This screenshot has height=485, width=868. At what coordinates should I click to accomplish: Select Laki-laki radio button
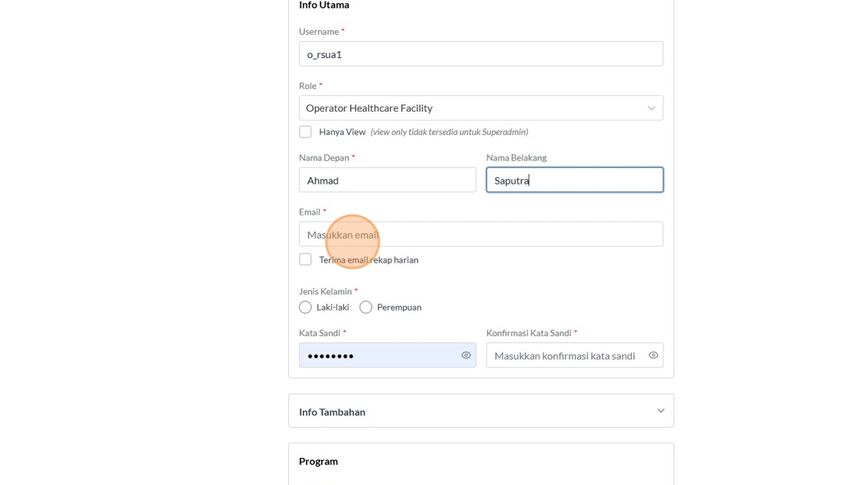point(305,308)
